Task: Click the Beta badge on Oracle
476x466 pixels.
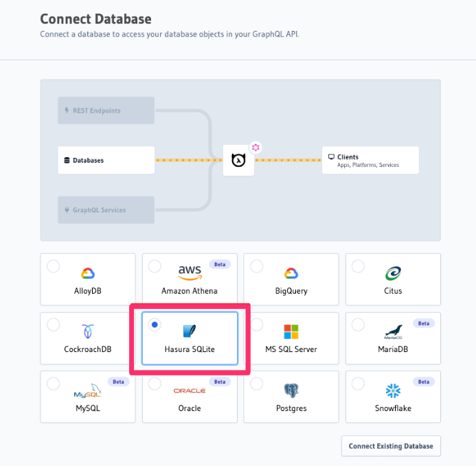Action: click(x=220, y=382)
